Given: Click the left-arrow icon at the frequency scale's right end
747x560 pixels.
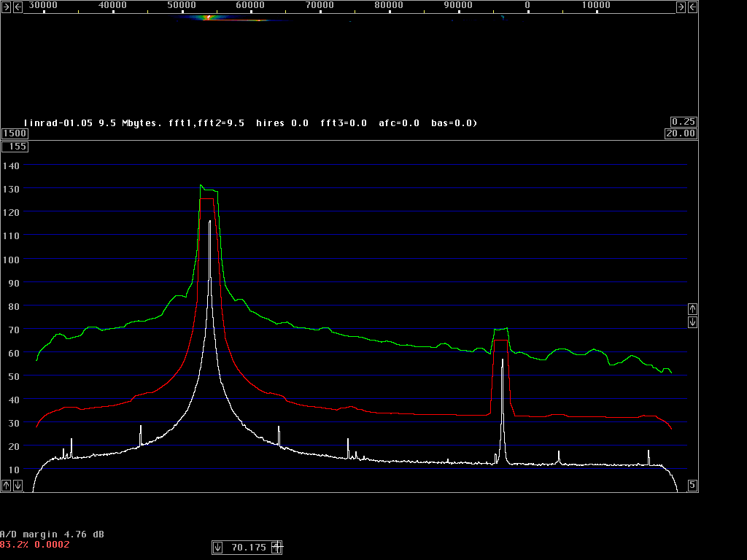Looking at the screenshot, I should click(x=693, y=7).
